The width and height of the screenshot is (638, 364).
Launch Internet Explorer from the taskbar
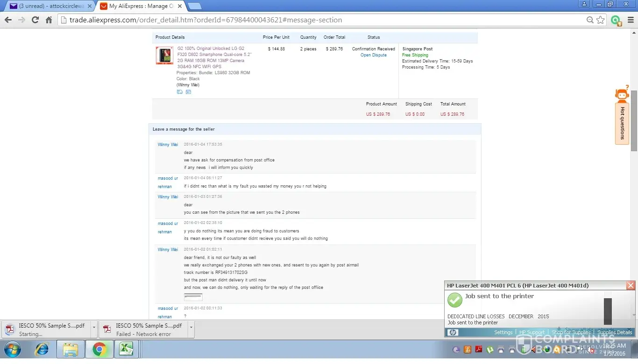tap(42, 349)
